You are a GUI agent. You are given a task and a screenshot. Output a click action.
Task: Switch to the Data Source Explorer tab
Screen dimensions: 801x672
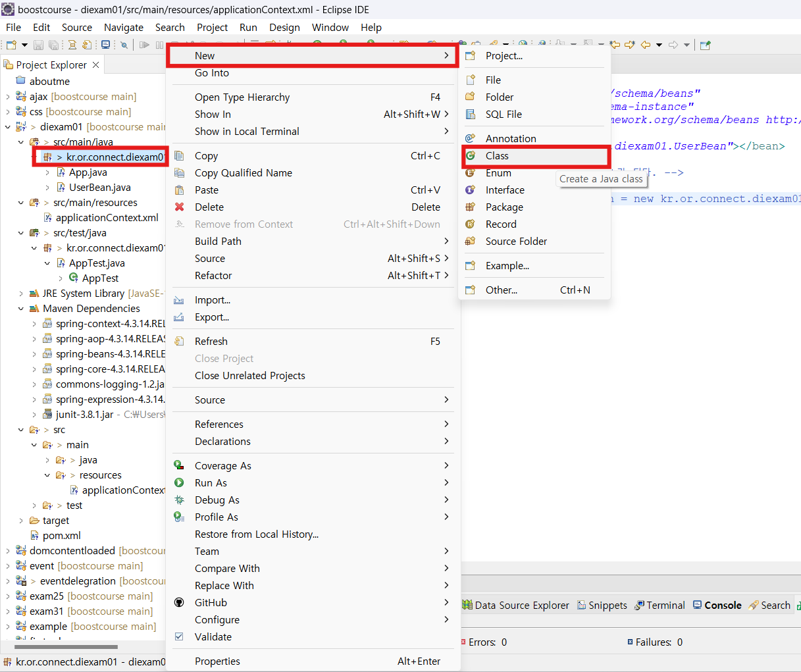click(515, 606)
